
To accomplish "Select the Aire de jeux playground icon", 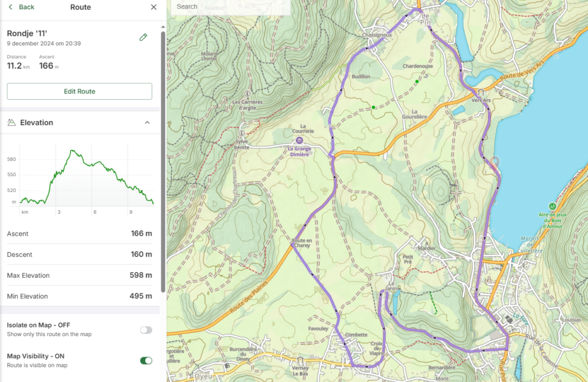I will [552, 206].
